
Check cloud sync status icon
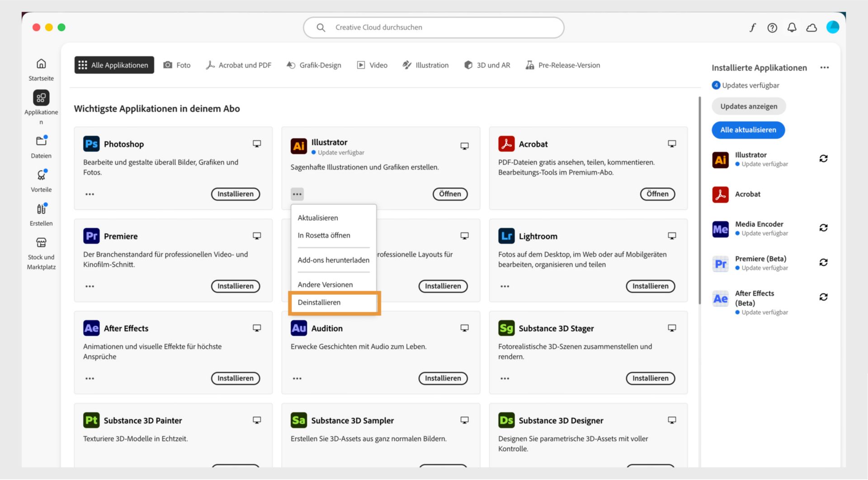[812, 28]
